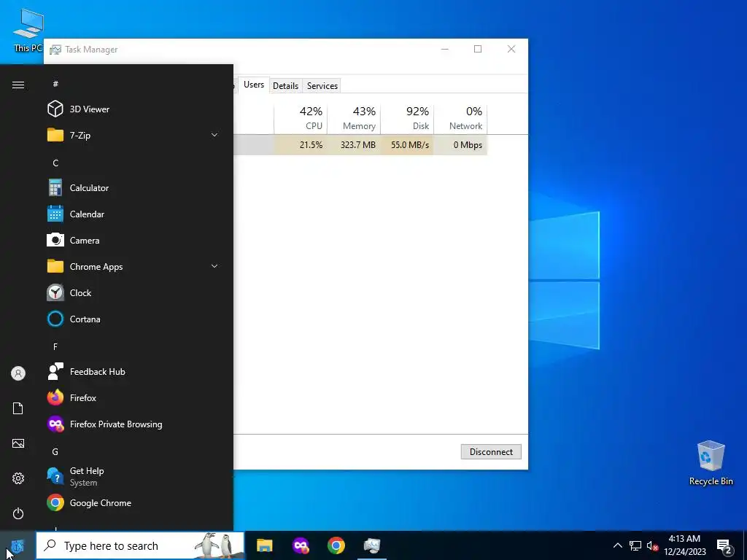Image resolution: width=747 pixels, height=560 pixels.
Task: Select the user row's 21.5% CPU value
Action: pyautogui.click(x=301, y=145)
